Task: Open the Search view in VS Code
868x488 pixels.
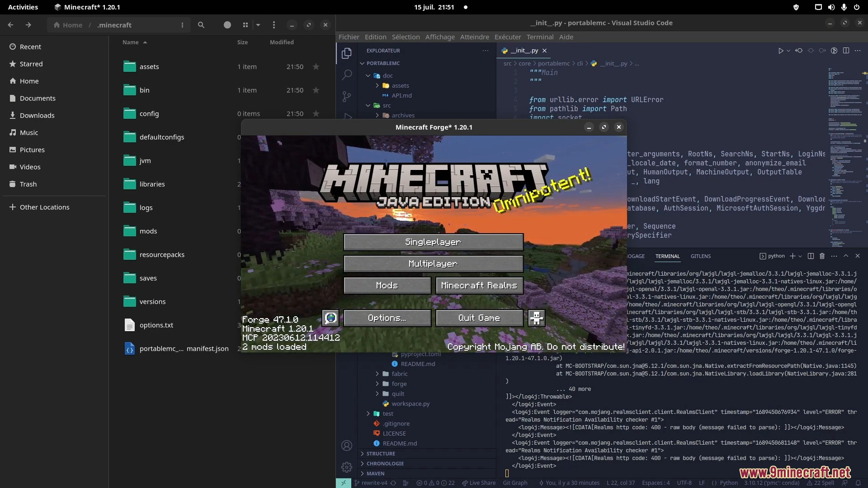Action: (x=347, y=75)
